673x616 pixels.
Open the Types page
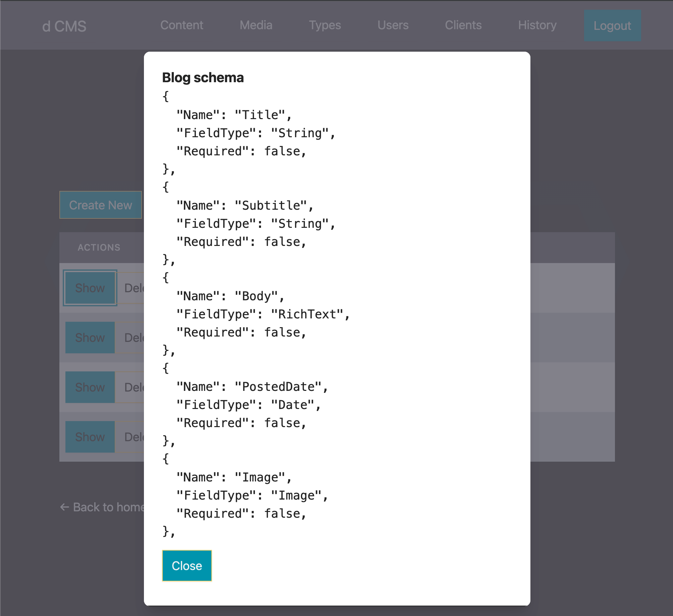324,25
